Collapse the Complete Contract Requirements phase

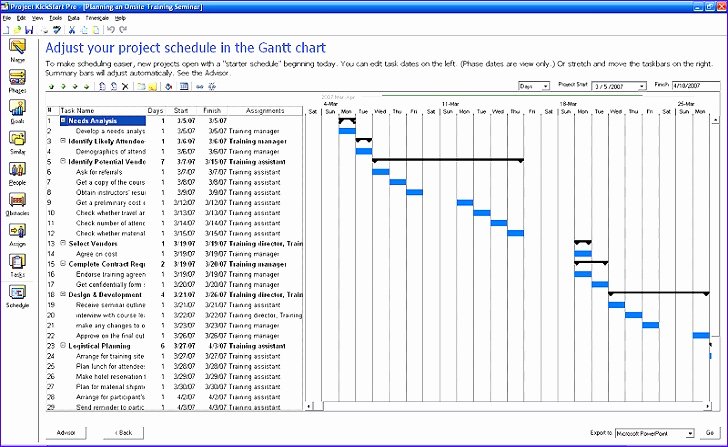pyautogui.click(x=63, y=263)
